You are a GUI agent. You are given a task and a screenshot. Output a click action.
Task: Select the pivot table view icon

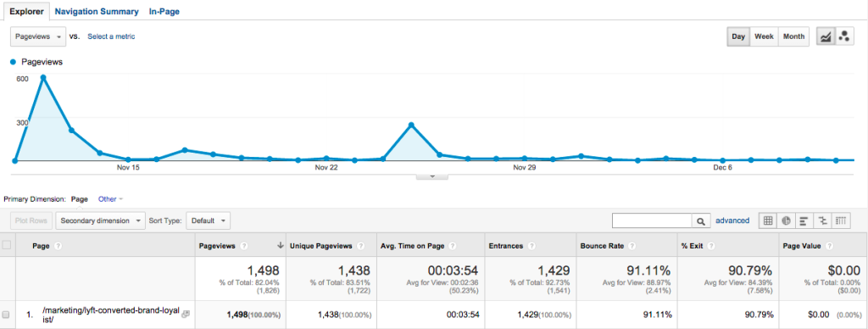(x=841, y=220)
